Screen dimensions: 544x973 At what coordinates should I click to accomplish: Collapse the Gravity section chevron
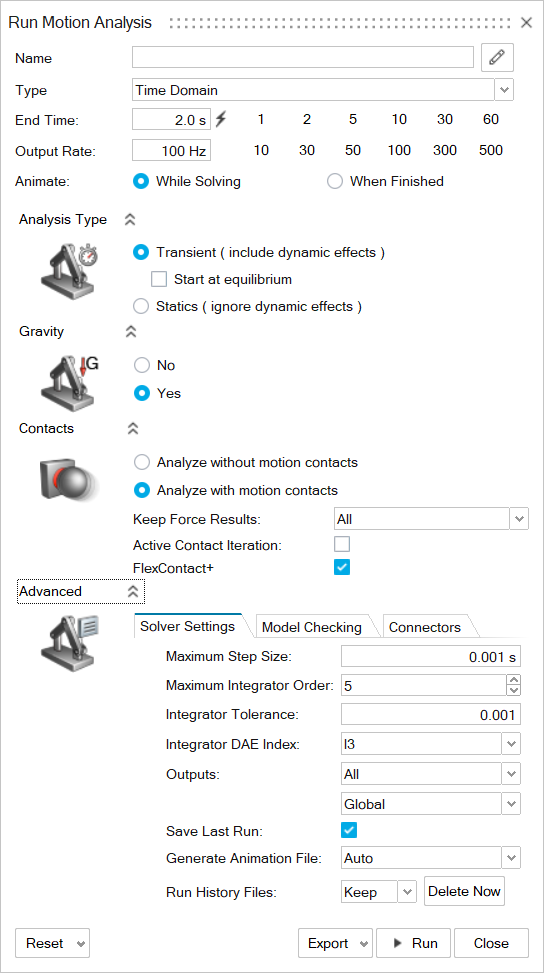pyautogui.click(x=130, y=331)
